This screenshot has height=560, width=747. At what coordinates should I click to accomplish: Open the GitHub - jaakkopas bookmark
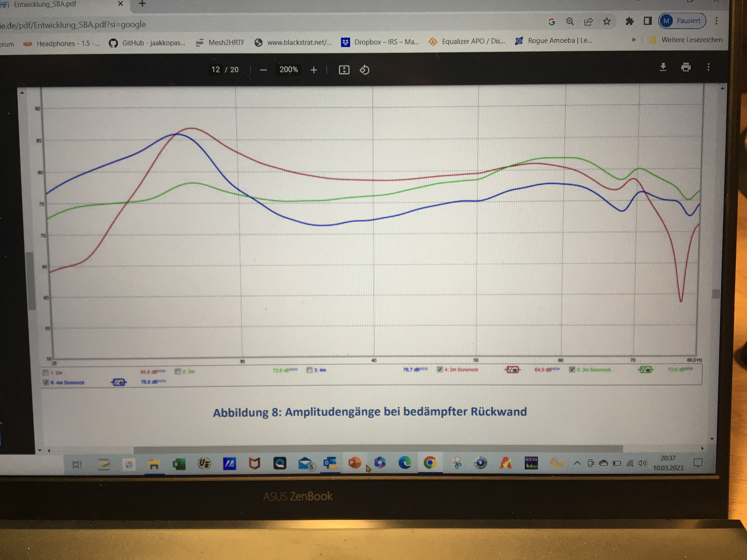147,43
